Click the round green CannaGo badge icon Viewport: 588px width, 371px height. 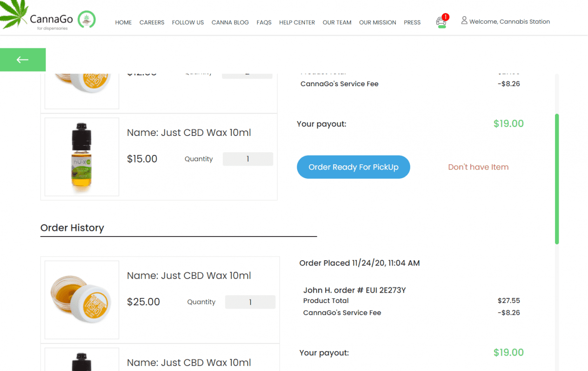coord(87,20)
